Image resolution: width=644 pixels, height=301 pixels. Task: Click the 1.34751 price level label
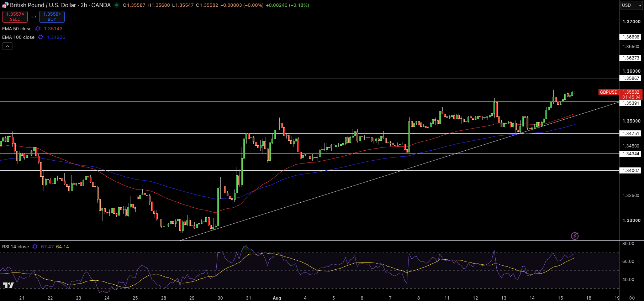631,134
